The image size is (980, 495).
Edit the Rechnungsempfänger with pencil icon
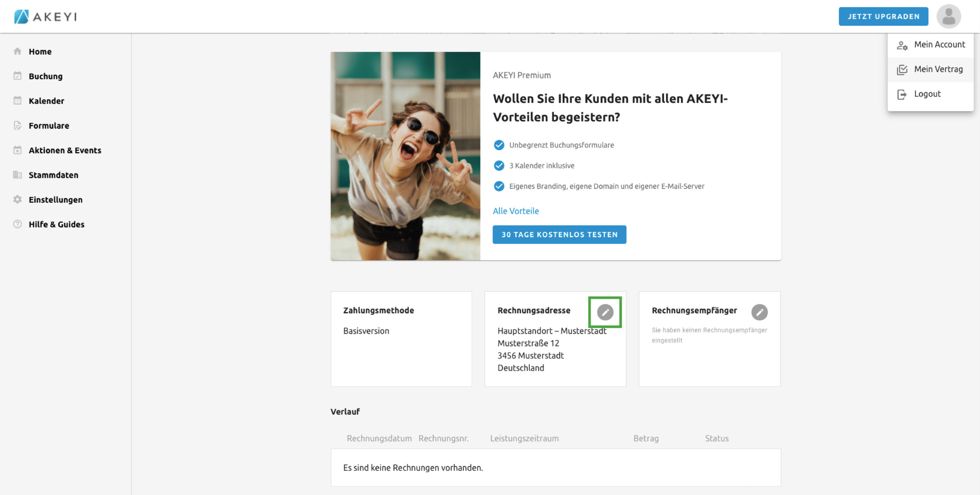(x=759, y=312)
